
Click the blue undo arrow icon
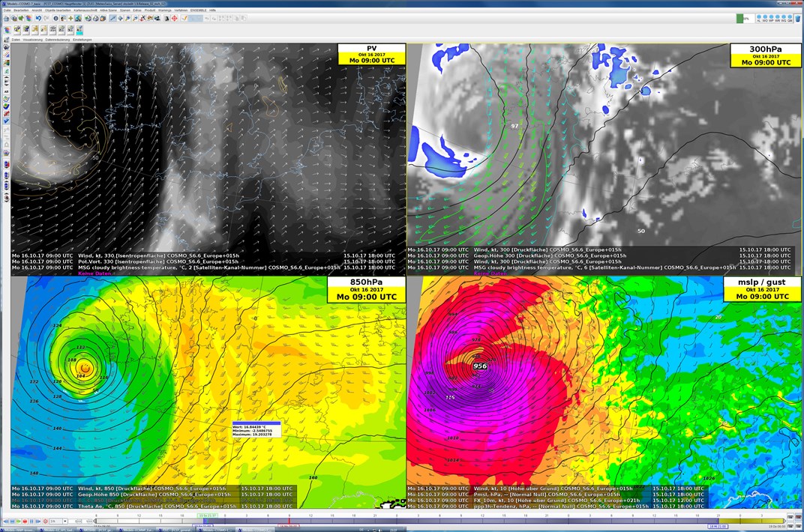coord(38,18)
